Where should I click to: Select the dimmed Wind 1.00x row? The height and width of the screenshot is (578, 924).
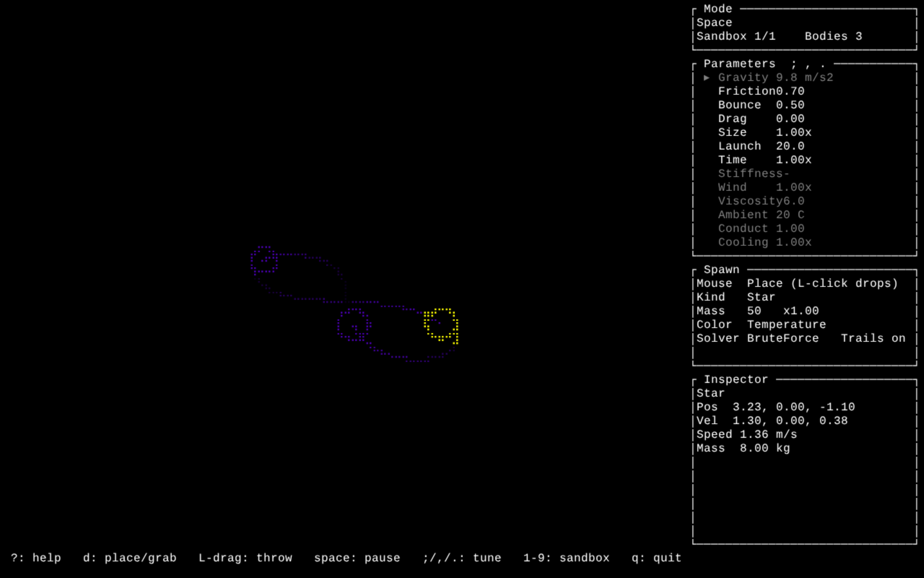coord(764,188)
